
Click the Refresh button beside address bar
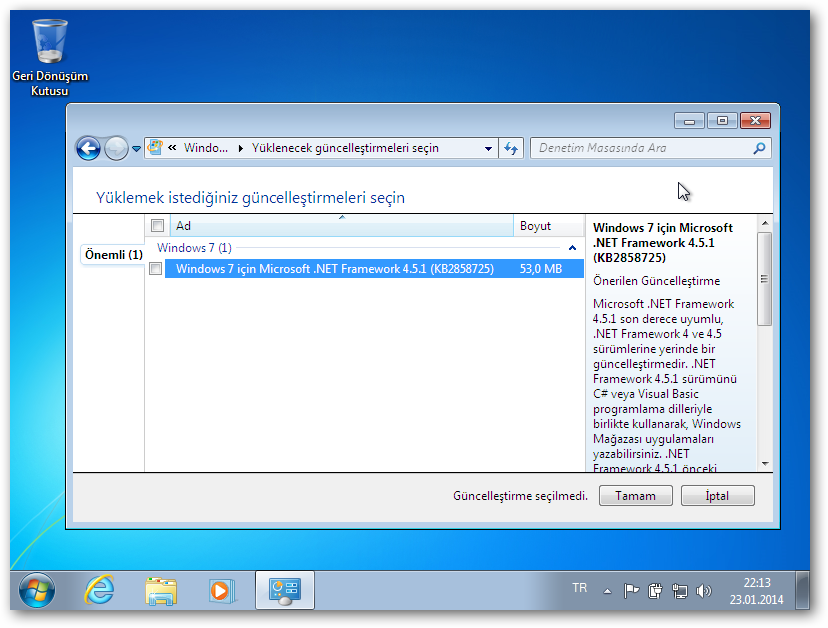click(511, 148)
